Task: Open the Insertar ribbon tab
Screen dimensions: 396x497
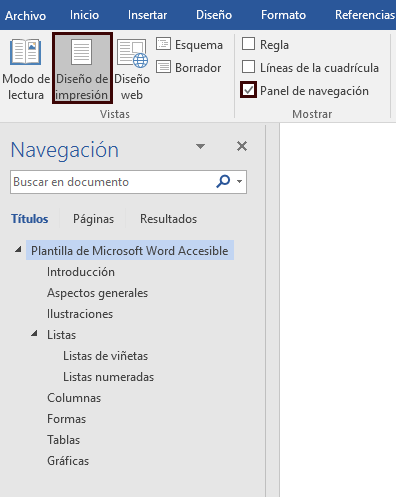Action: 147,15
